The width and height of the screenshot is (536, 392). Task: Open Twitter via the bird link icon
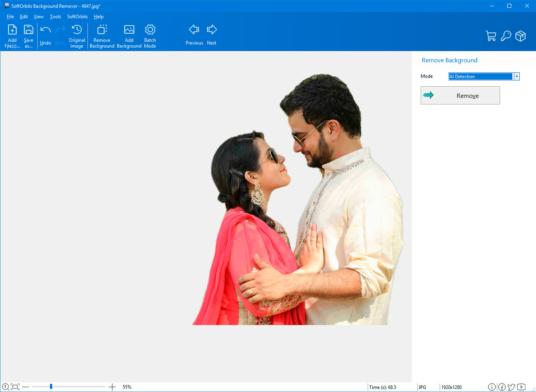pos(511,387)
